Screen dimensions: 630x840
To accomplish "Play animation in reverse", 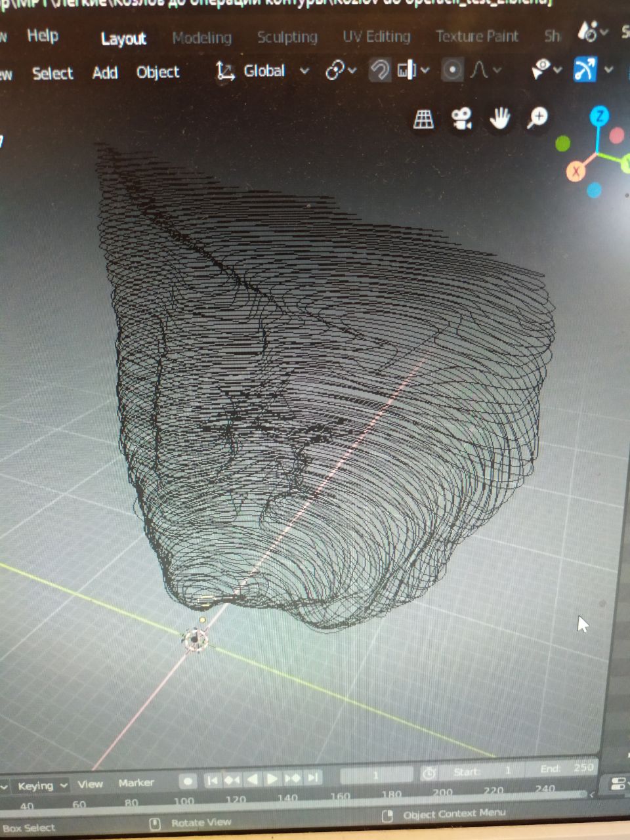I will (253, 780).
